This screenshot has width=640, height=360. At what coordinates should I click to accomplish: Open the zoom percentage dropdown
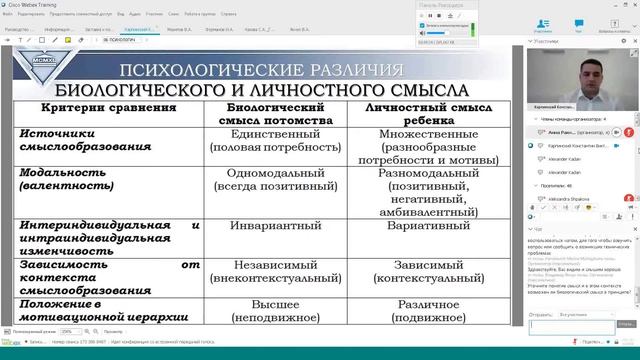tap(71, 332)
